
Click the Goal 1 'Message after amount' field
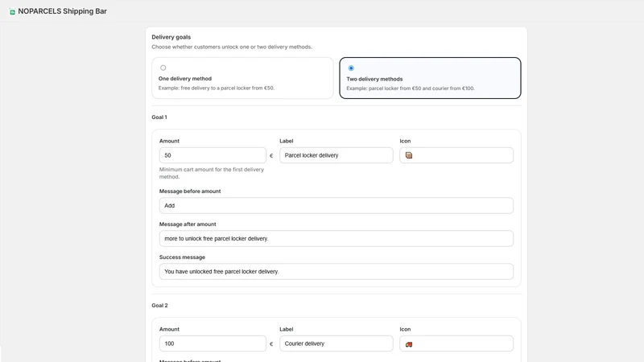click(x=336, y=238)
